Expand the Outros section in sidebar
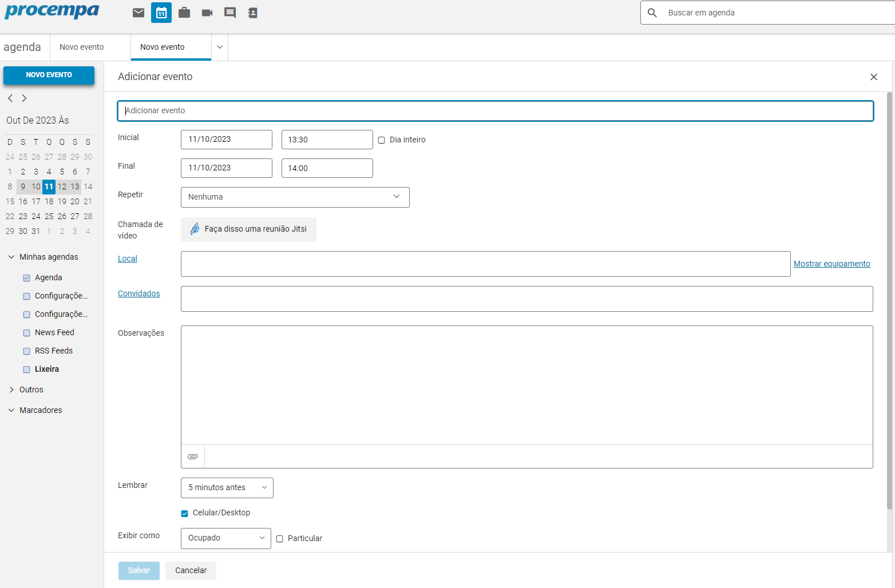This screenshot has width=895, height=588. (11, 390)
